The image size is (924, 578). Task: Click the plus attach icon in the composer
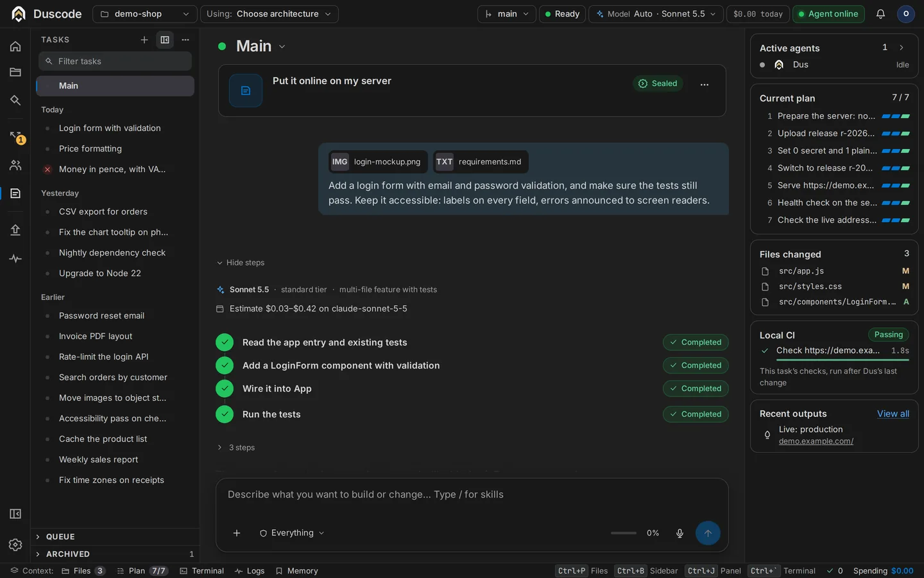point(237,533)
